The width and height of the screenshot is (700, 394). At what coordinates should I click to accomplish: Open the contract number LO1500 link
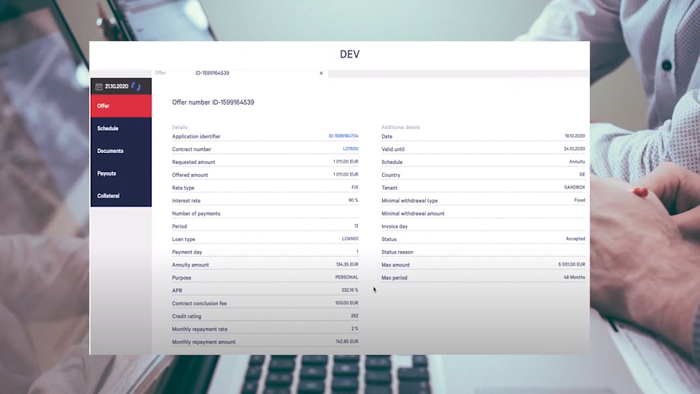(350, 149)
